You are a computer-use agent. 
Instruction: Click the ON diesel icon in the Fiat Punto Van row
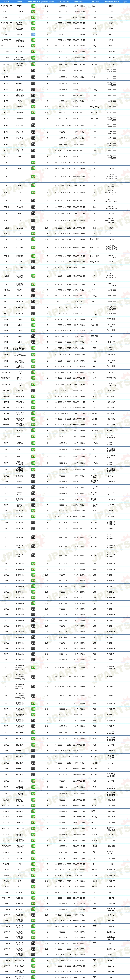[x=33, y=150]
